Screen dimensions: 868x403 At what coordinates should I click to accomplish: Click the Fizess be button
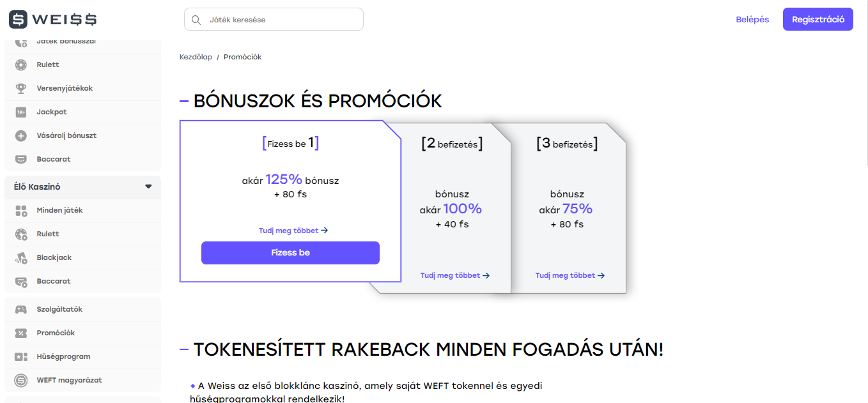[290, 253]
